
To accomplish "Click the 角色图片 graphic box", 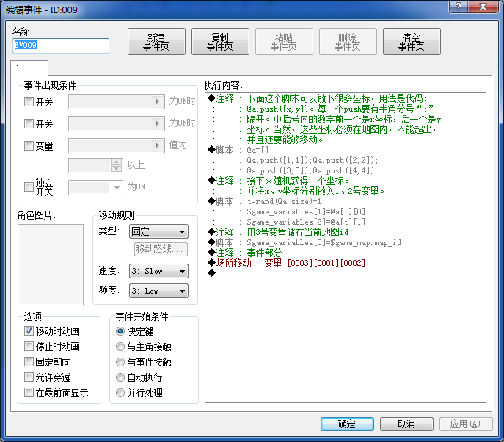I will click(x=51, y=264).
